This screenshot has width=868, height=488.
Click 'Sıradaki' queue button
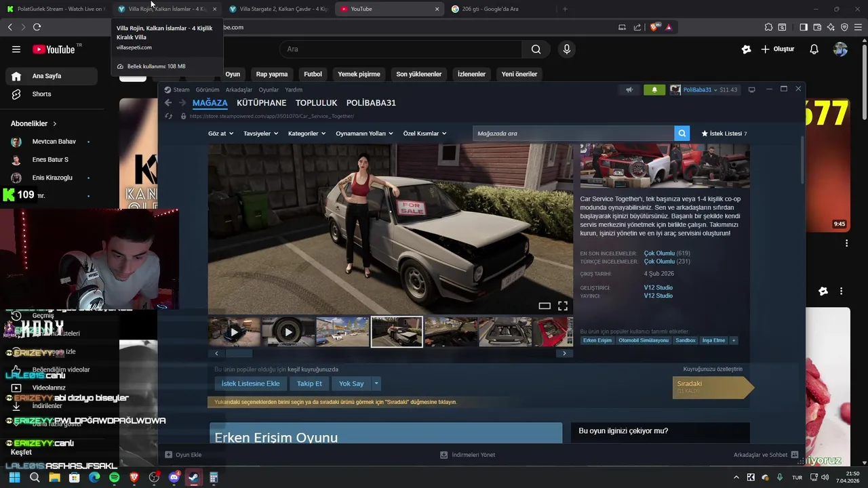click(713, 387)
